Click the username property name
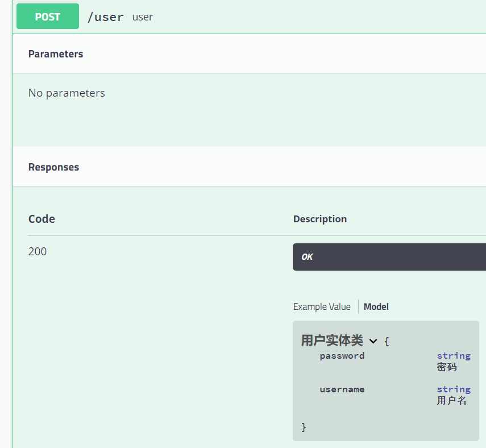 (x=342, y=389)
